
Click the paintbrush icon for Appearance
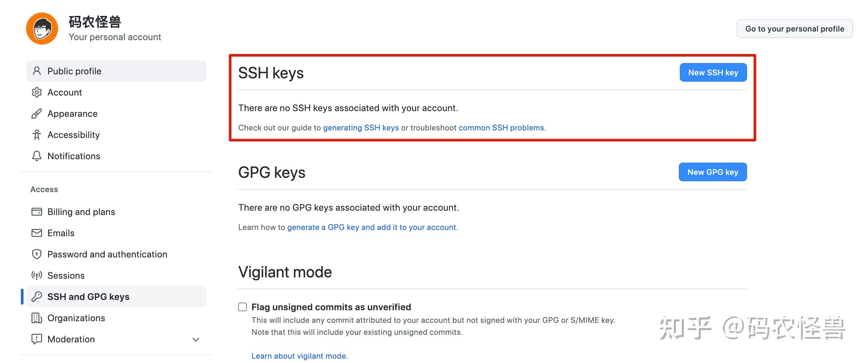point(36,114)
